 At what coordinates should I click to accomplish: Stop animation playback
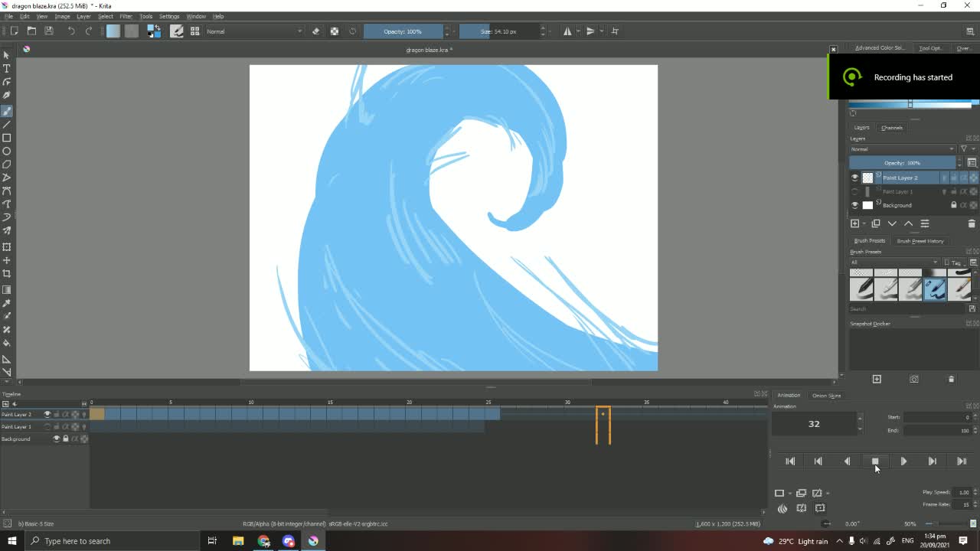875,461
